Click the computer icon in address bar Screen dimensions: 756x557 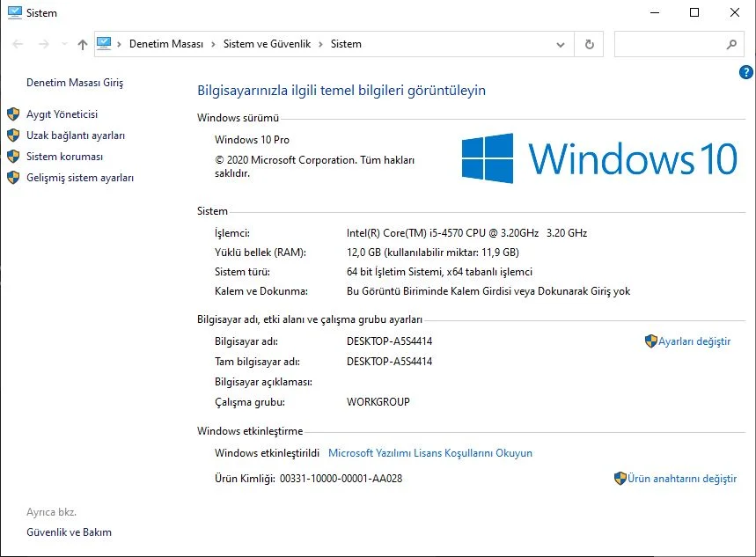[x=104, y=44]
